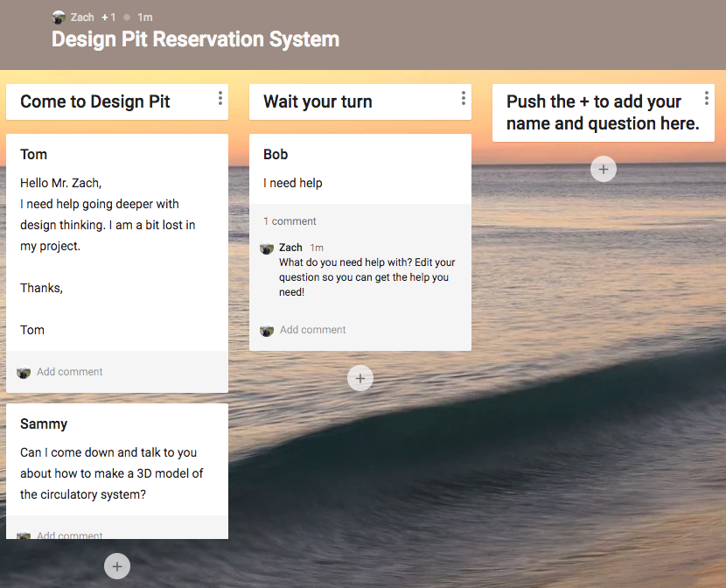The height and width of the screenshot is (588, 726).
Task: Add a post under Come to Design Pit
Action: 117,566
